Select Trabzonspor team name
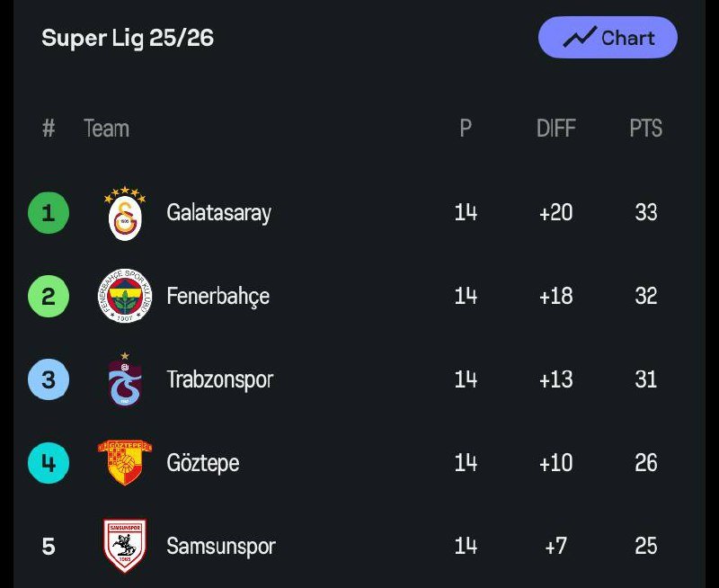The height and width of the screenshot is (588, 719). tap(219, 379)
